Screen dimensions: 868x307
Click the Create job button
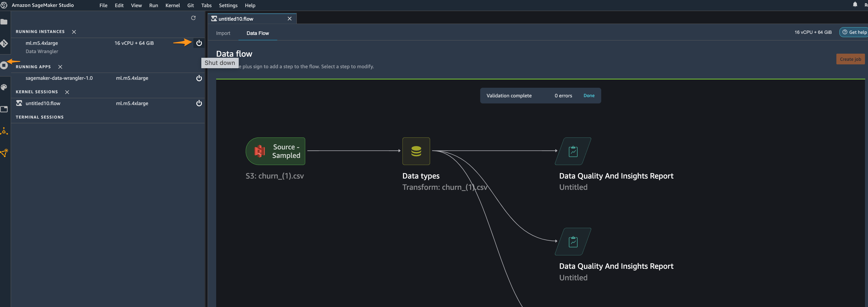[850, 59]
